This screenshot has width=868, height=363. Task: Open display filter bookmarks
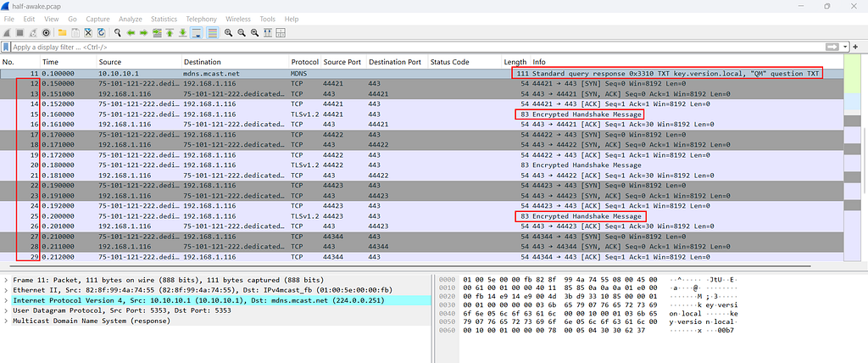[x=6, y=47]
